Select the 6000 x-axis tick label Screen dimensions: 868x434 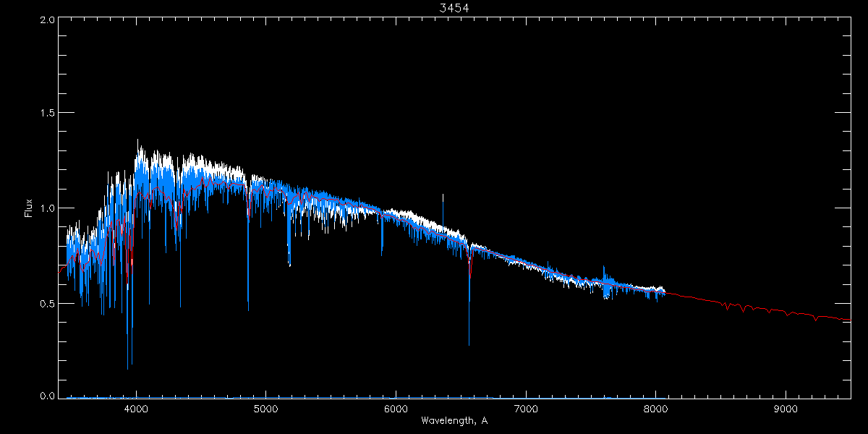(396, 409)
